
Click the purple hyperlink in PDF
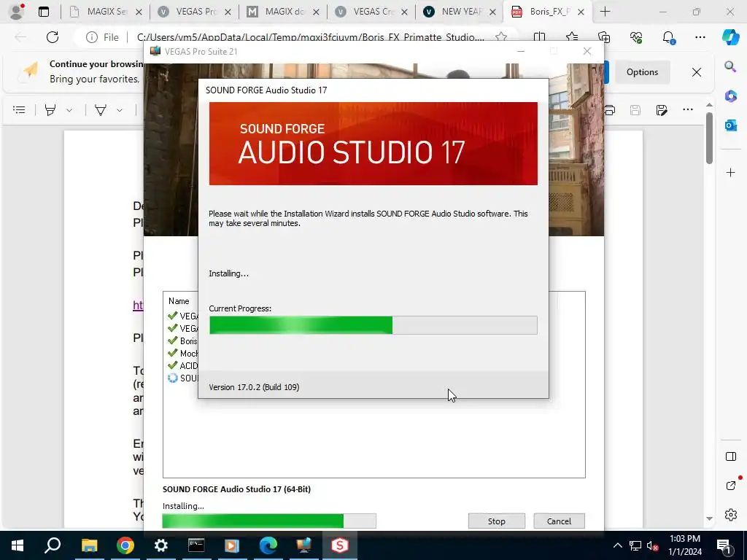click(138, 306)
